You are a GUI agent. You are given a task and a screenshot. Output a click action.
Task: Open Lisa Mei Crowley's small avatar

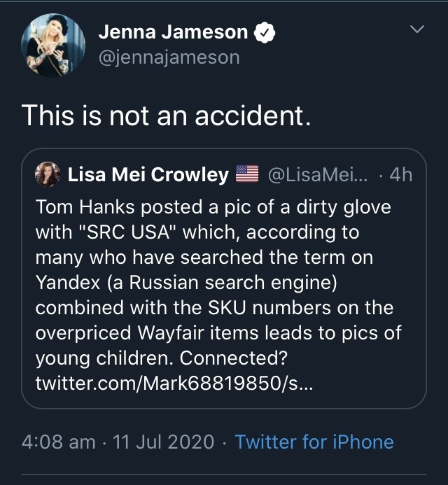[48, 174]
